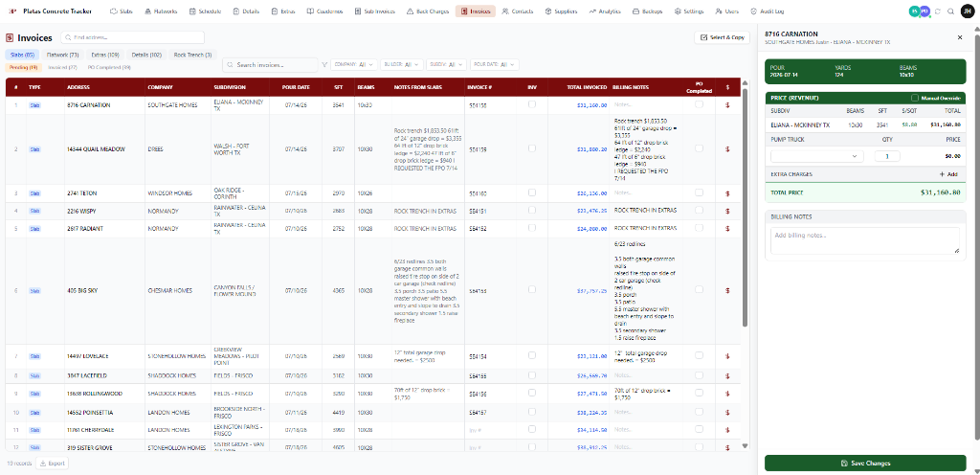The height and width of the screenshot is (475, 980).
Task: Click the dollar icon for 14497 Lovelace row
Action: 727,356
